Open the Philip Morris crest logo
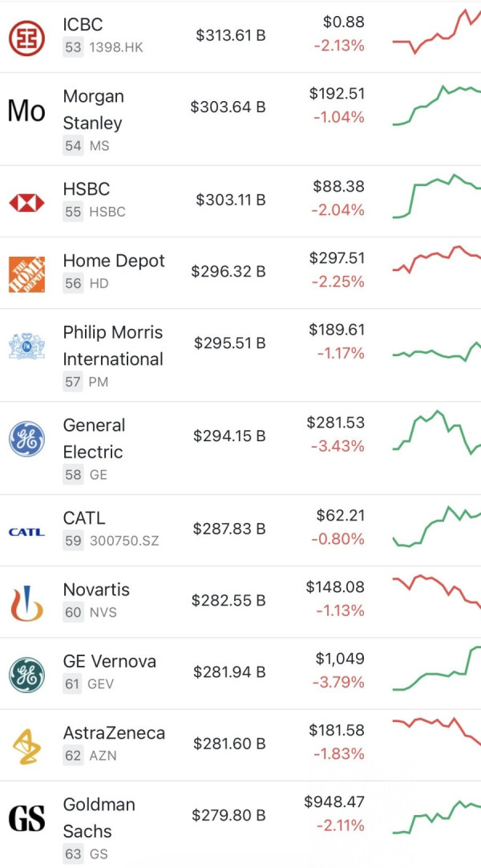 pyautogui.click(x=26, y=346)
